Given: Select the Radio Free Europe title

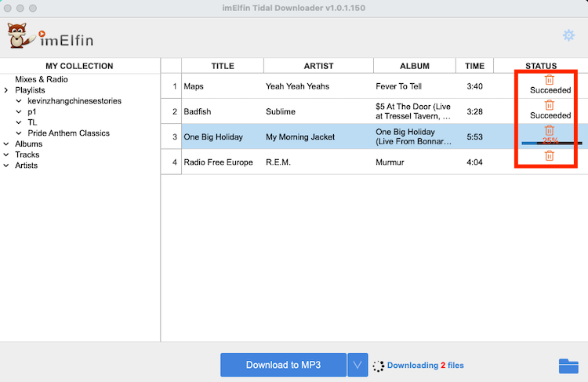Looking at the screenshot, I should tap(218, 162).
